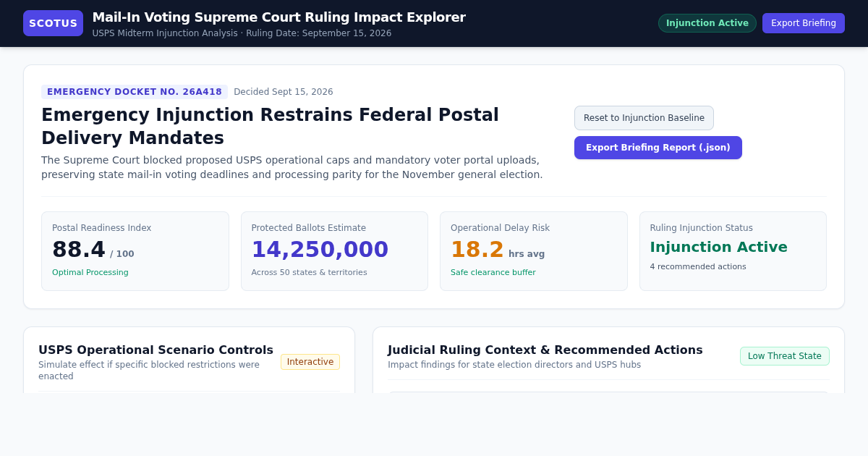Click the Mail-In Voting Impact Explorer title
868x456 pixels.
[x=279, y=17]
